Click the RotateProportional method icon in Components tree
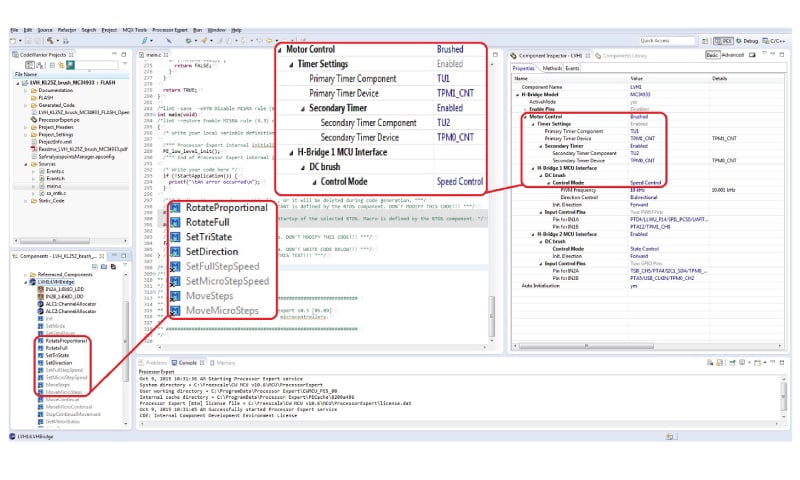 [x=38, y=341]
